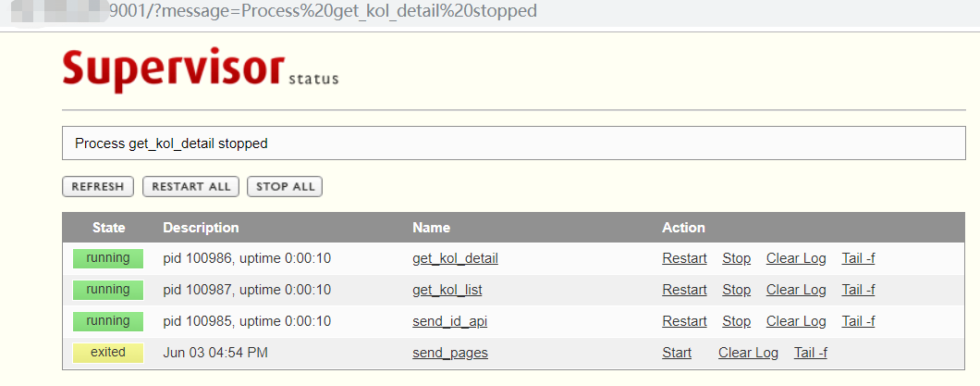Image resolution: width=980 pixels, height=386 pixels.
Task: Open the get_kol_detail process link
Action: (455, 258)
